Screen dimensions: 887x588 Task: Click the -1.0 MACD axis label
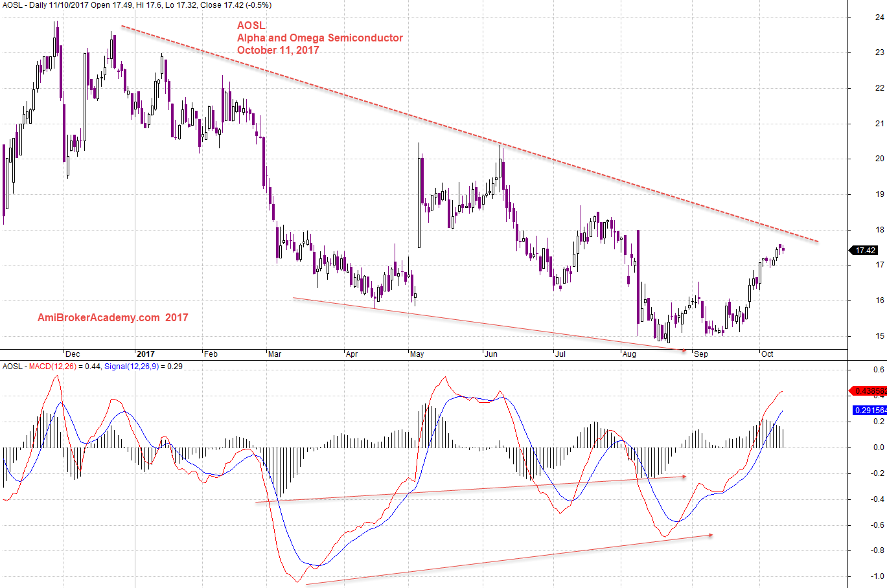click(x=877, y=576)
